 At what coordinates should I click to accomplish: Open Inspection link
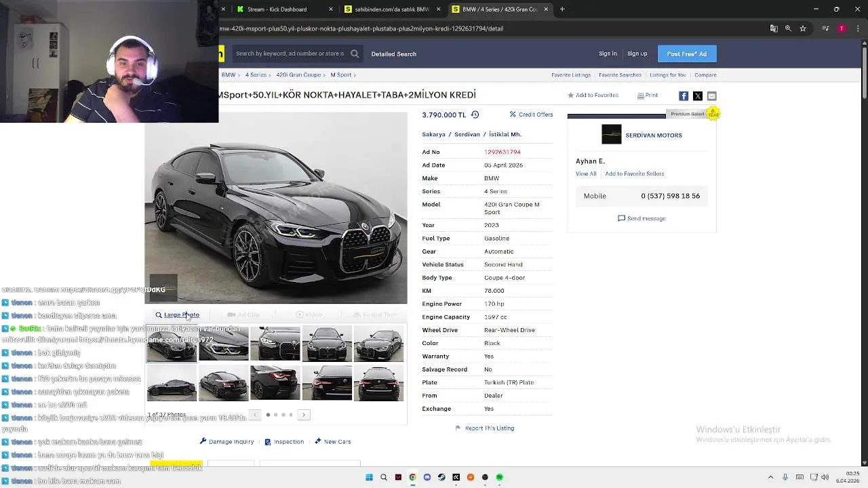coord(284,442)
